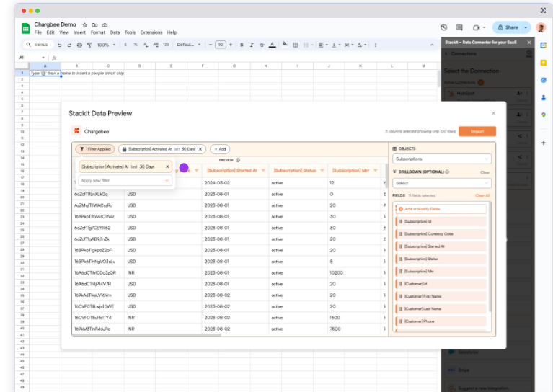Expand the Objects 'Subscriptions' dropdown
Image resolution: width=553 pixels, height=392 pixels.
tap(441, 159)
